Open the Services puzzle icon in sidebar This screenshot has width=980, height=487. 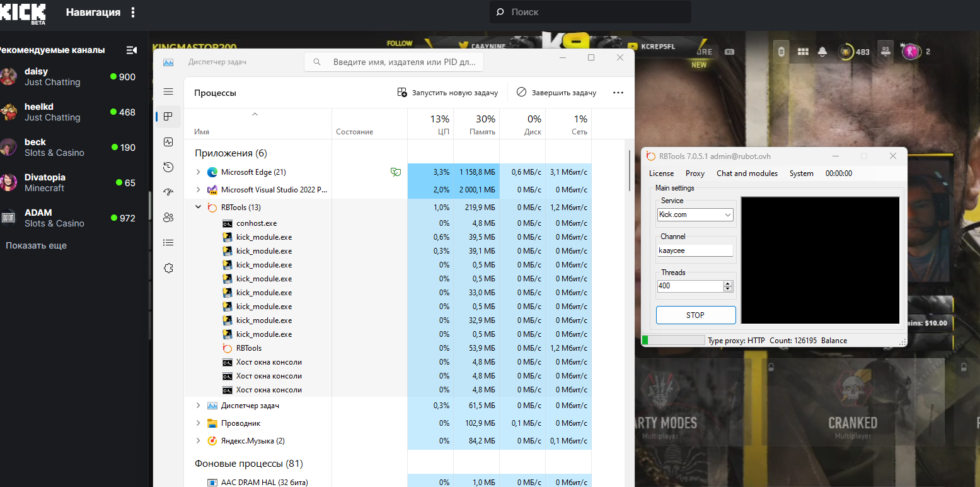point(168,268)
